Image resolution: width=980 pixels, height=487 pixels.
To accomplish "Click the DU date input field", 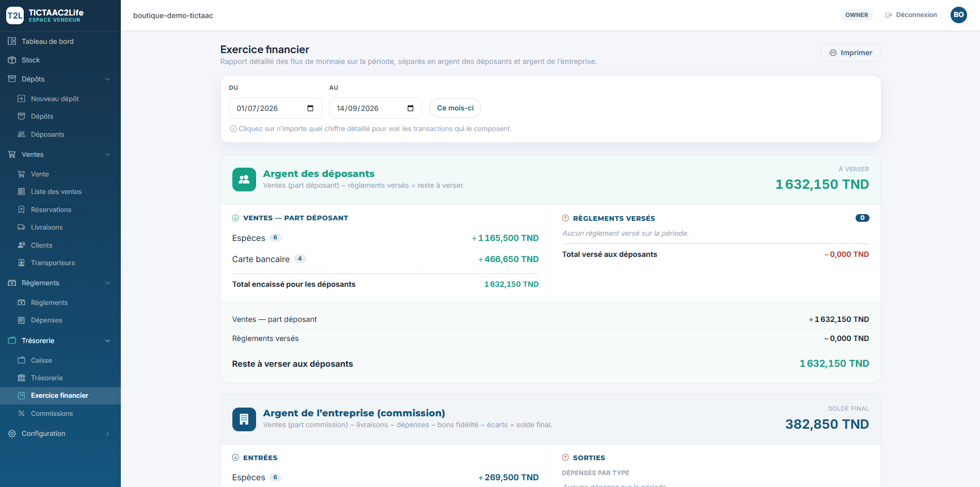I will point(276,108).
